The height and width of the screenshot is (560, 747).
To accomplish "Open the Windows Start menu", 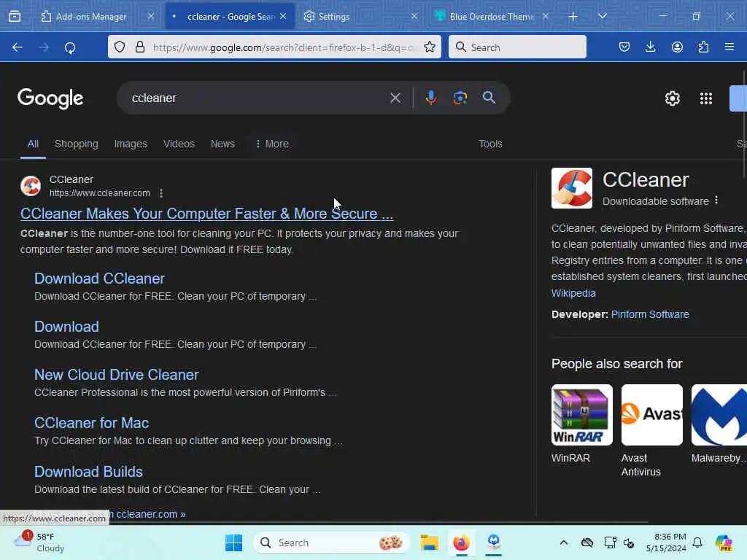I will (233, 542).
